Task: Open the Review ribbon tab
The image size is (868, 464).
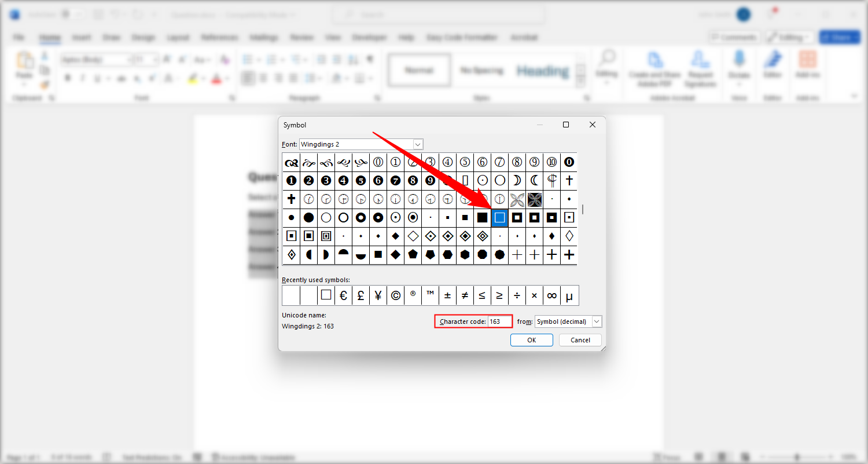Action: coord(301,37)
